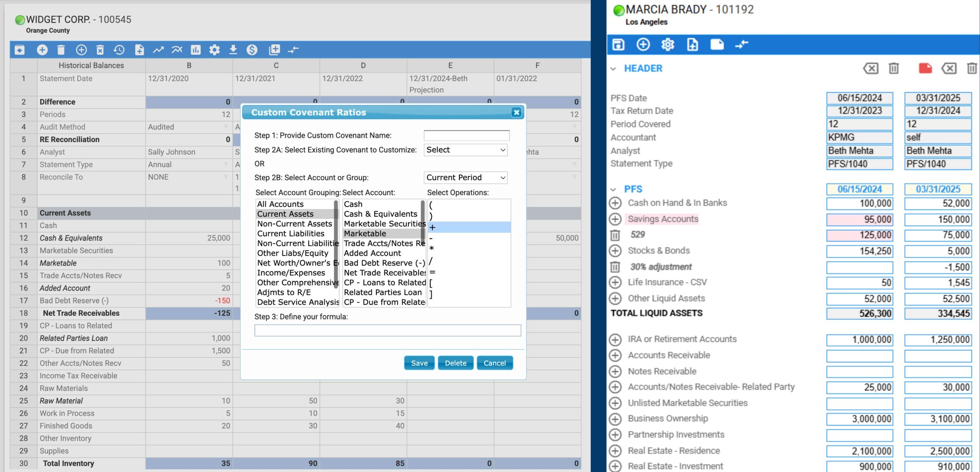The image size is (980, 472).
Task: Click the collapse arrows icon in Widget Corp toolbar
Action: (x=293, y=50)
